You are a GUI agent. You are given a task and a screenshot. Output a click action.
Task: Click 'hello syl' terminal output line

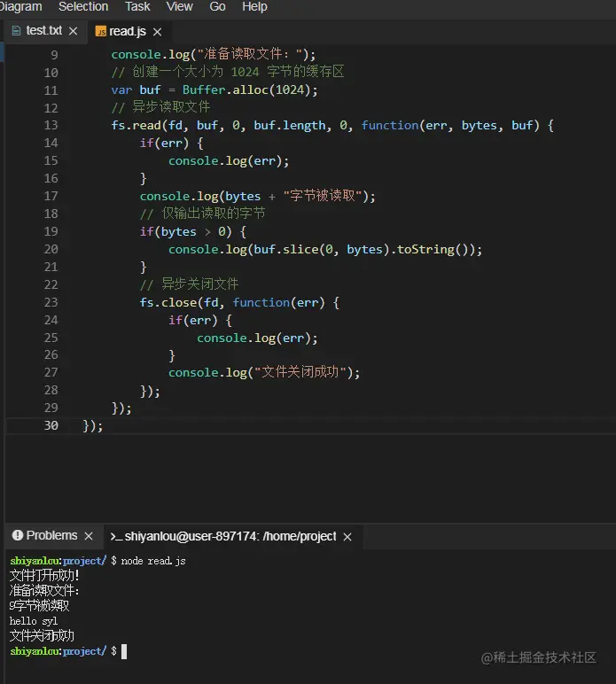[34, 621]
